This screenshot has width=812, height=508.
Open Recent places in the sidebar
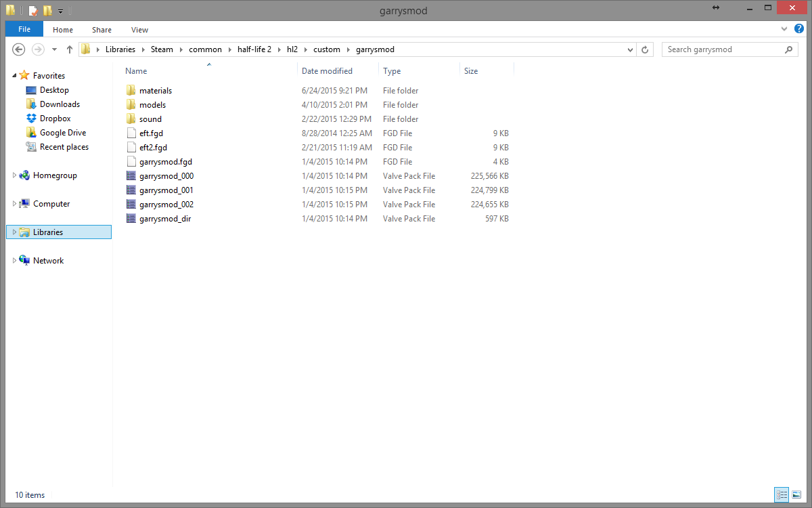64,147
